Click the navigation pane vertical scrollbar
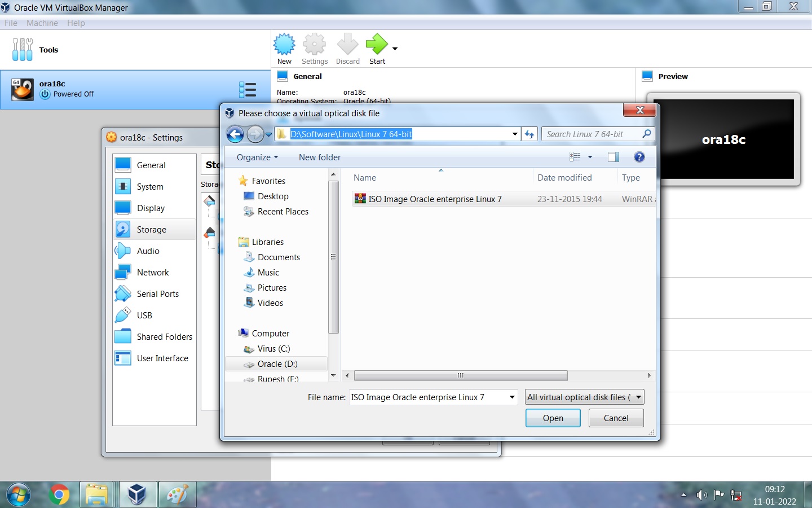812x508 pixels. tap(333, 257)
